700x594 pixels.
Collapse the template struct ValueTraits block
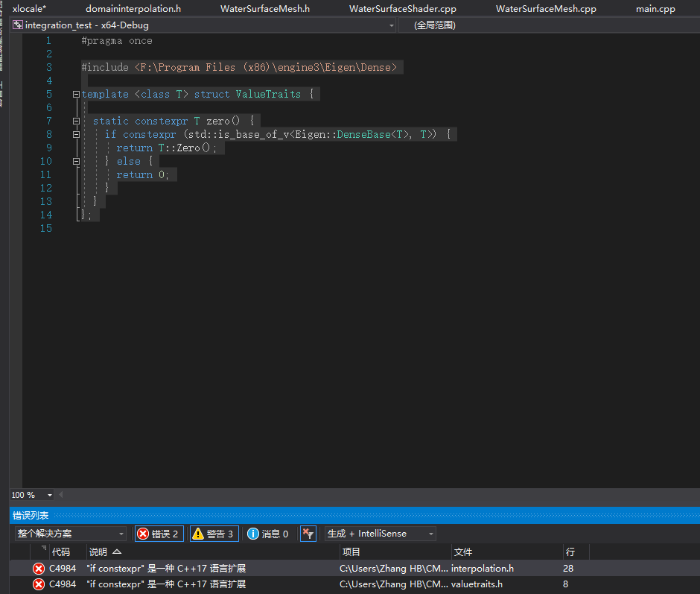77,95
